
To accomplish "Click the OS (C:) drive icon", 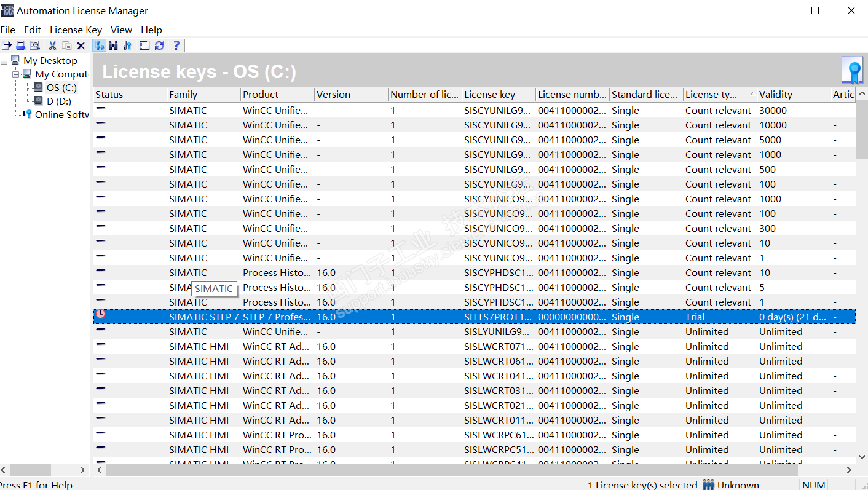I will click(x=39, y=87).
